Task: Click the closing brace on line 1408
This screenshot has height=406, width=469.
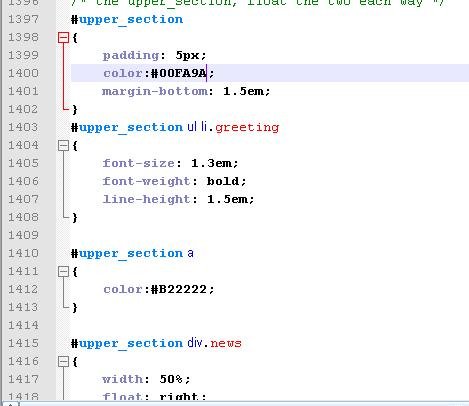Action: tap(75, 217)
